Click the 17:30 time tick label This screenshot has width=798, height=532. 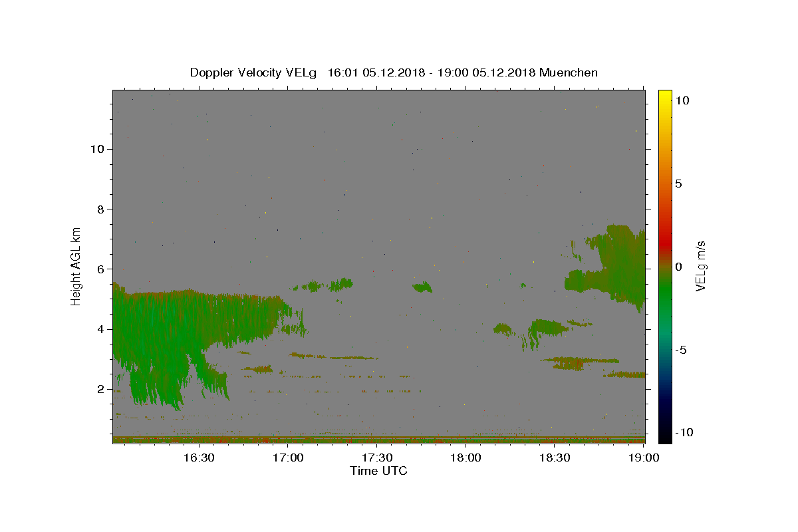click(377, 458)
